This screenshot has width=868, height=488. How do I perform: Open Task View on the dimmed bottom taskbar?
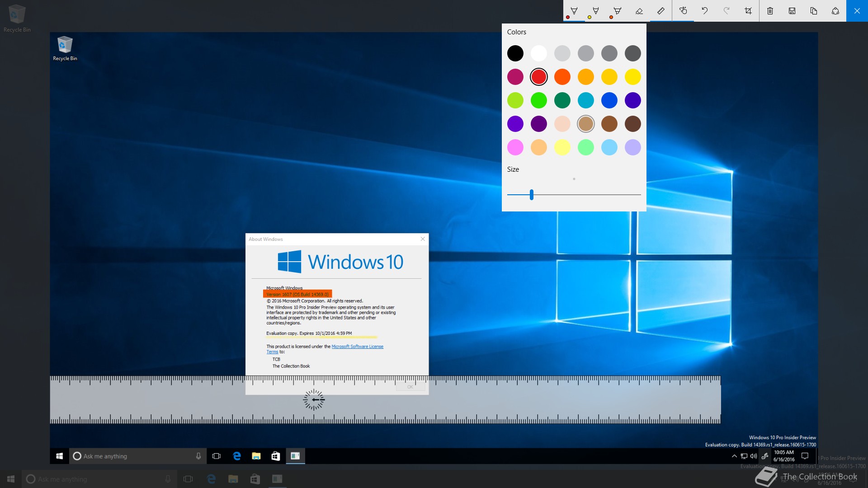188,479
